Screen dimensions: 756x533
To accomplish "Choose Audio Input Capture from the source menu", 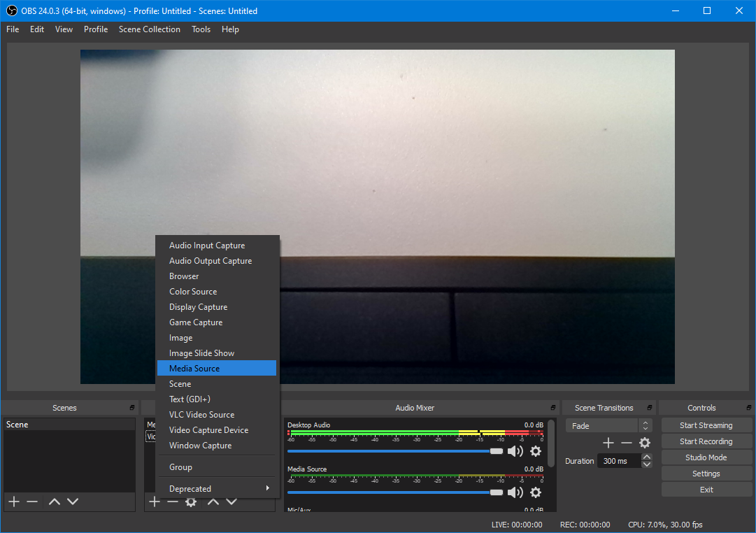I will pyautogui.click(x=217, y=245).
